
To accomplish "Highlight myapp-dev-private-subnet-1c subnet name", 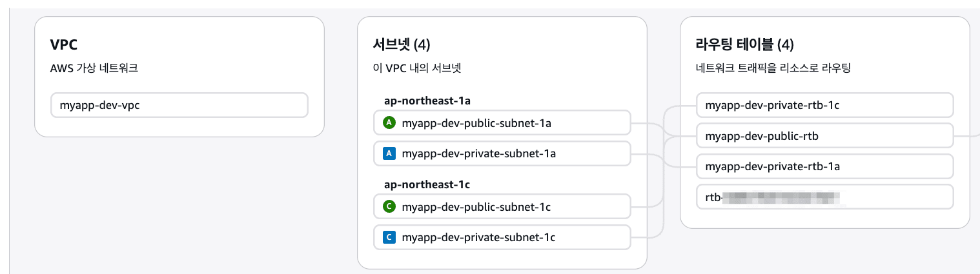I will pos(478,237).
